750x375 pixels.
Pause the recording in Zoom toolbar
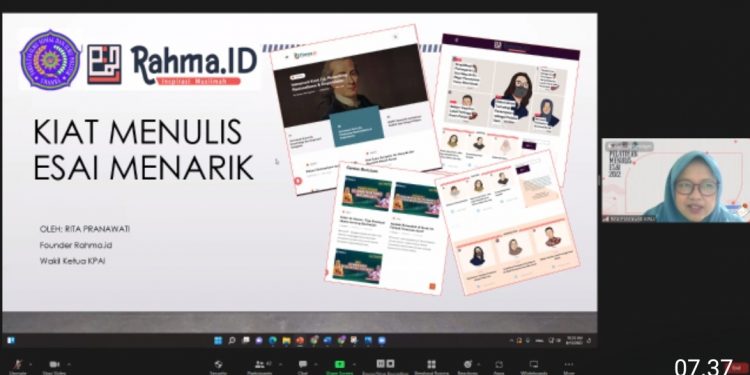381,364
